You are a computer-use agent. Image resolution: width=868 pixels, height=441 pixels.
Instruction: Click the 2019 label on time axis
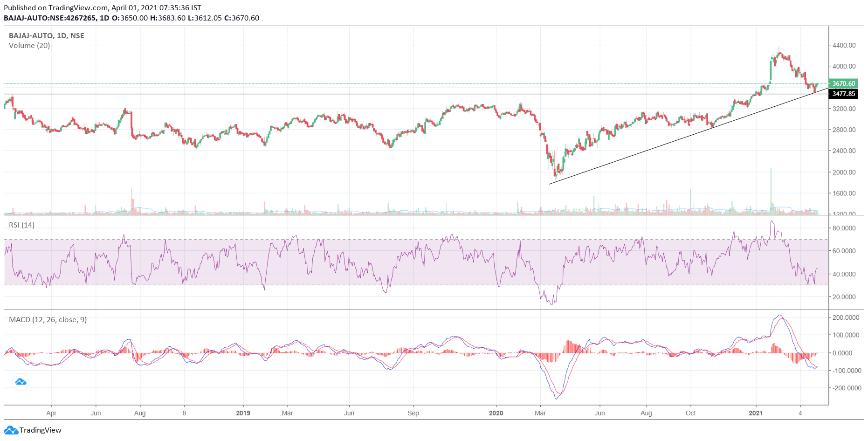[243, 413]
